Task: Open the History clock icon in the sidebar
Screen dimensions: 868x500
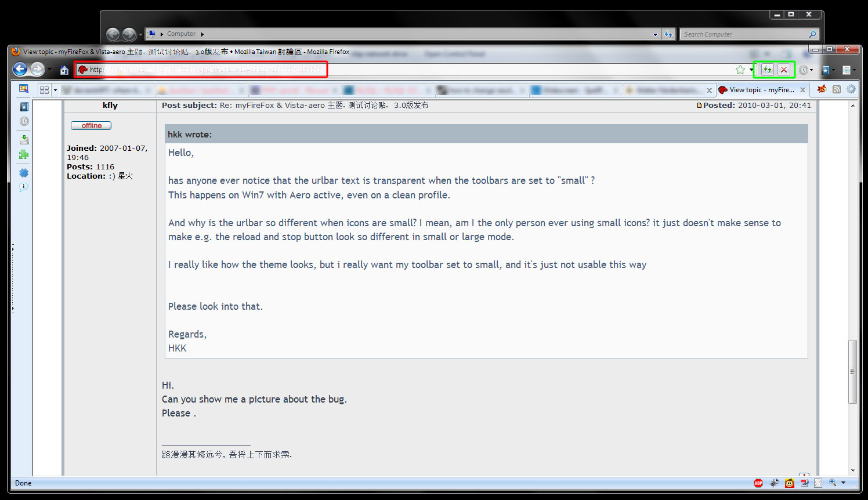Action: click(x=24, y=121)
